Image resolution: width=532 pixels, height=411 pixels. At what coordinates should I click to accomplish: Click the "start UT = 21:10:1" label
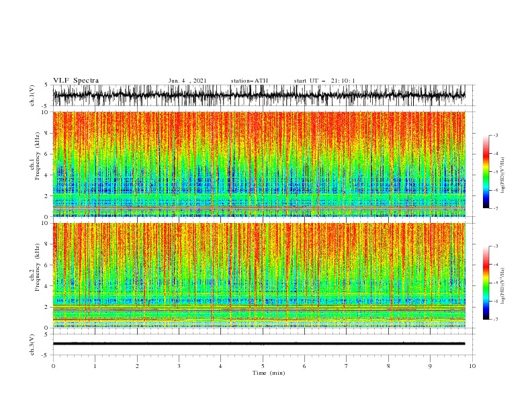tap(324, 81)
